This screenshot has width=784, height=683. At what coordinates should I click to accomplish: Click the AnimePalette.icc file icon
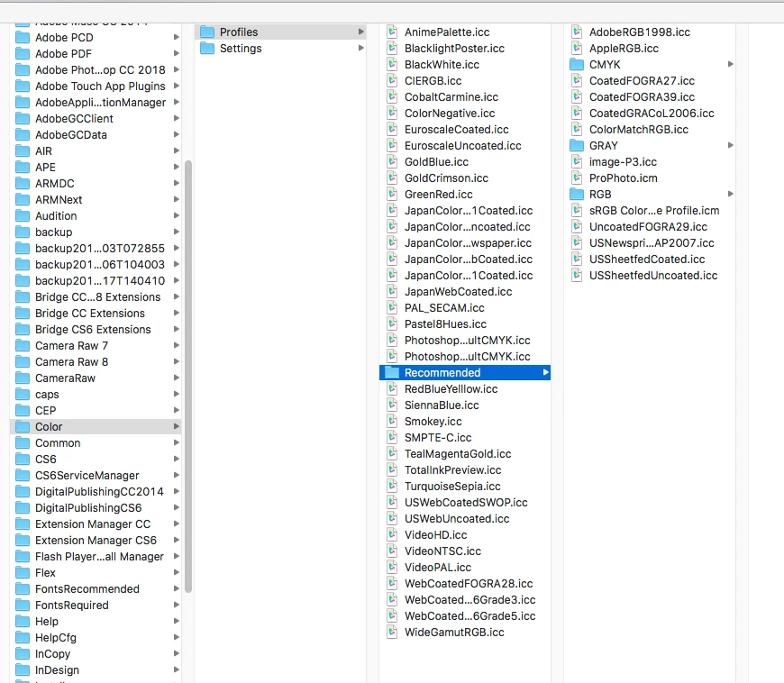pyautogui.click(x=393, y=32)
